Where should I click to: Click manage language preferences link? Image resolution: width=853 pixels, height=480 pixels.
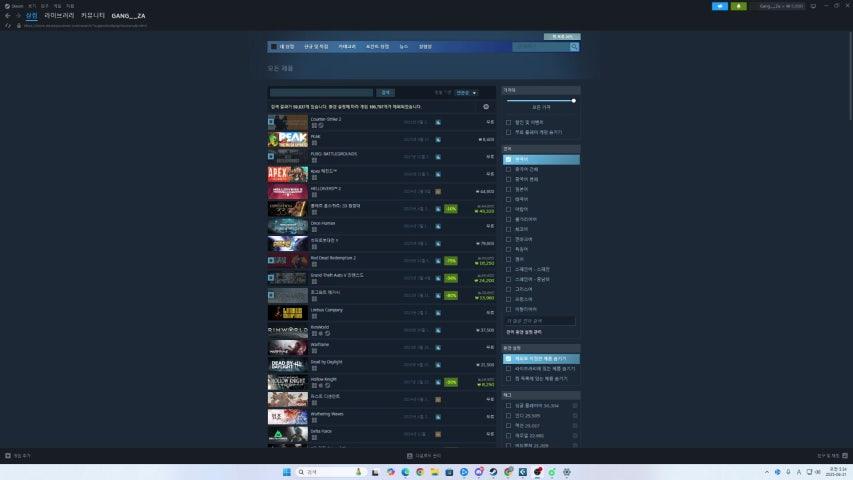524,332
